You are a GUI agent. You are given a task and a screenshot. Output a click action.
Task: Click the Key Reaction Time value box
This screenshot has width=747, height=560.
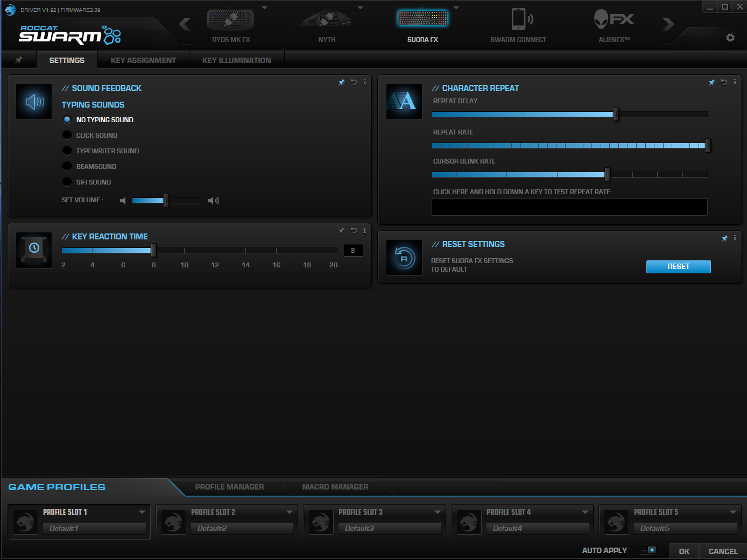tap(353, 250)
